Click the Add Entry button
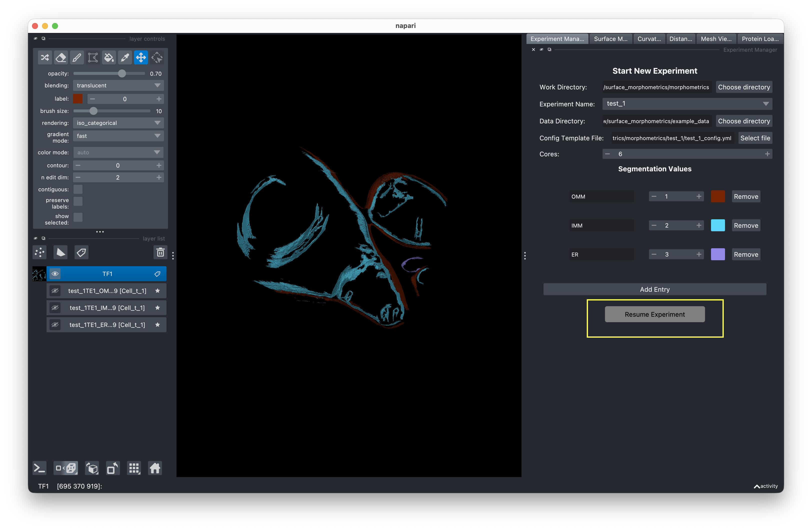Screen dimensions: 812x530 [655, 290]
